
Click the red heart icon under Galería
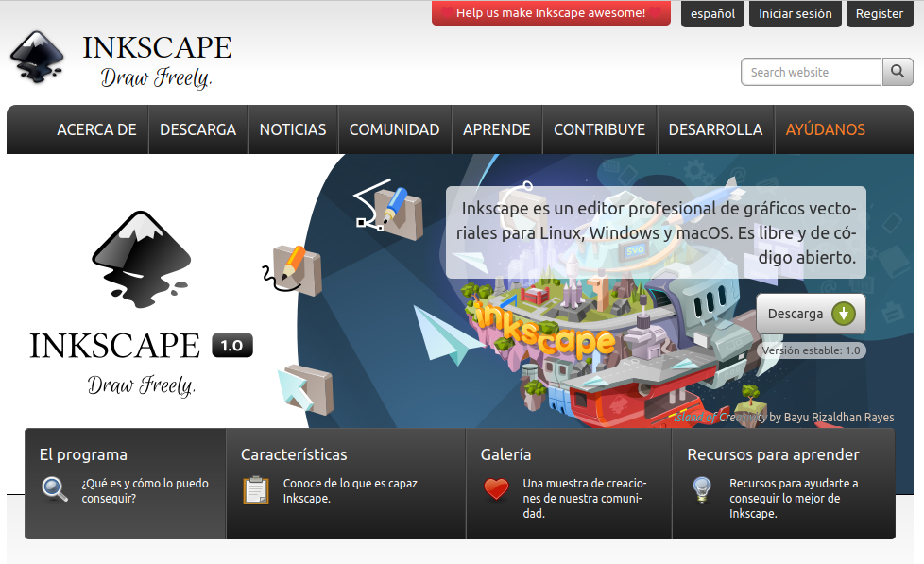[x=496, y=489]
